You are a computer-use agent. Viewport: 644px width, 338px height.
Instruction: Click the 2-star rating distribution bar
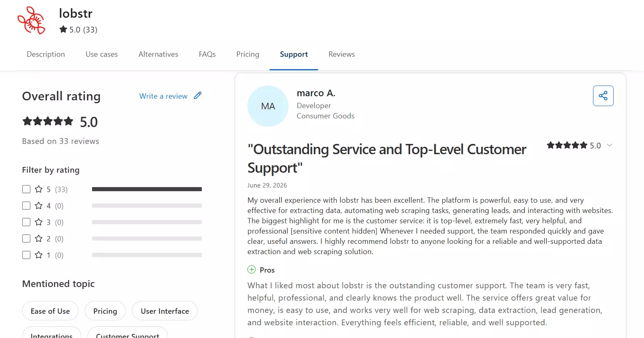(x=147, y=238)
